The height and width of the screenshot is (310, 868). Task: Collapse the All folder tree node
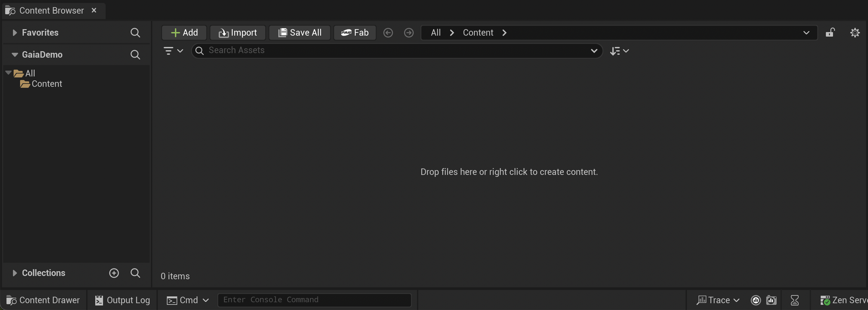8,73
